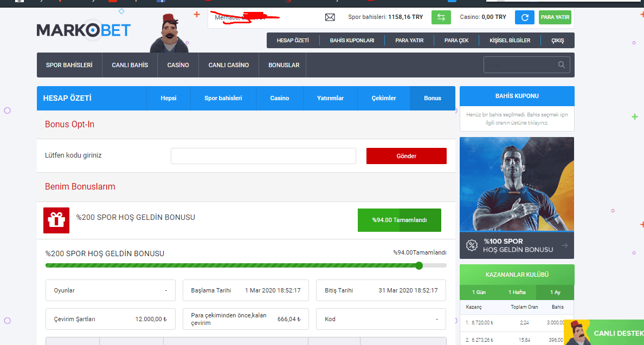Click the HESAP ÖZETİ panel title
Screen dimensions: 644x345
[x=67, y=98]
